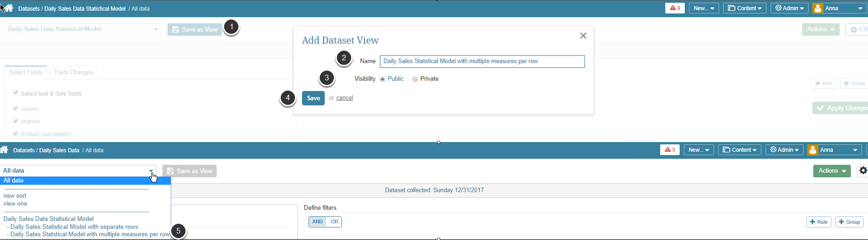
Task: Click Save as View in upper panel
Action: click(194, 29)
